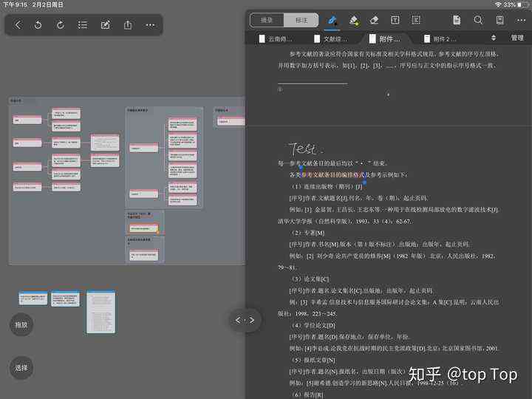The image size is (532, 399).
Task: Undo the last mind map action
Action: [38, 25]
